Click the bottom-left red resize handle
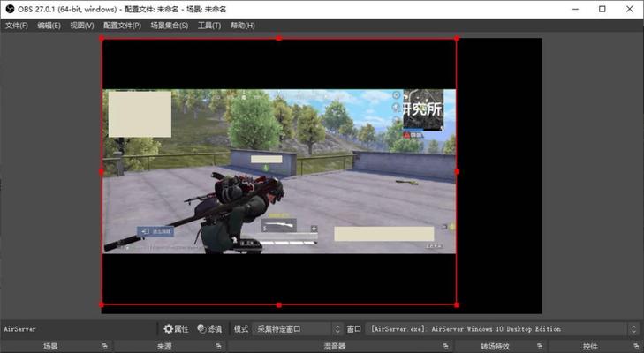The height and width of the screenshot is (353, 644). point(102,305)
